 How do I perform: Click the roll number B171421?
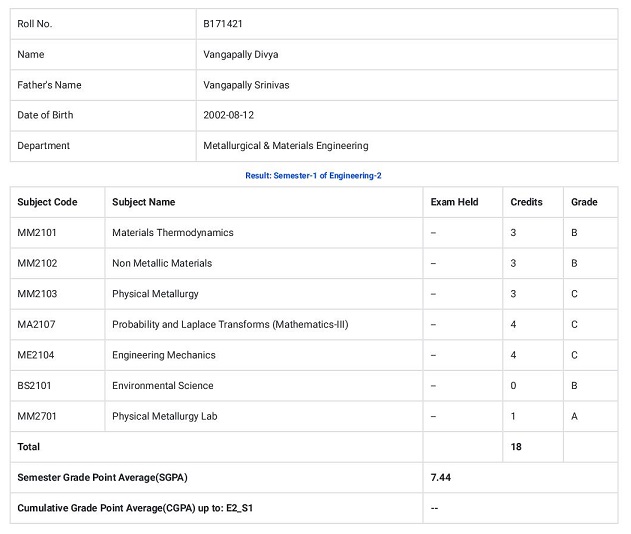(x=223, y=24)
